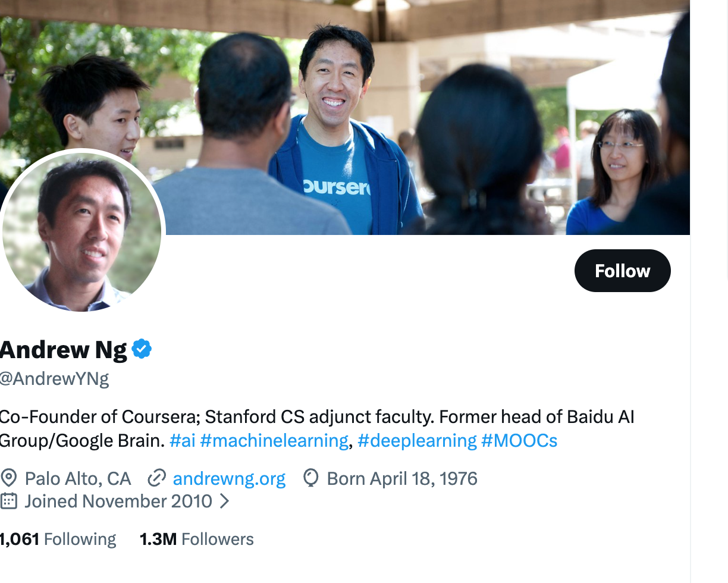
Task: Click the Joined November 2010 text
Action: click(x=118, y=501)
